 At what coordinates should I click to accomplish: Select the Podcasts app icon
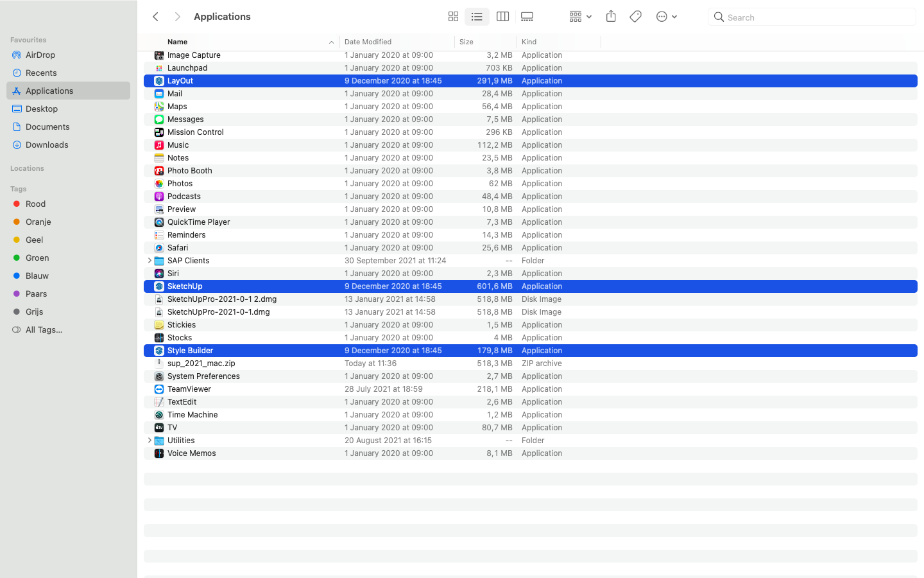pyautogui.click(x=159, y=197)
